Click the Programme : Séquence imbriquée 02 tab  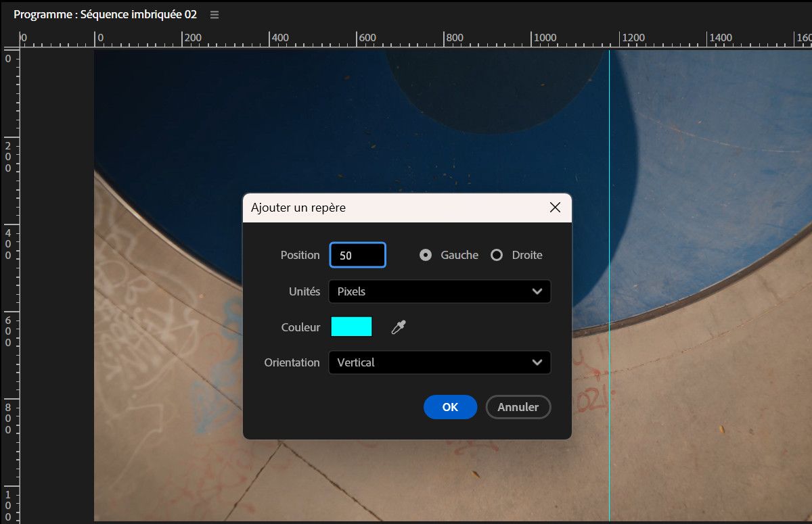point(105,14)
